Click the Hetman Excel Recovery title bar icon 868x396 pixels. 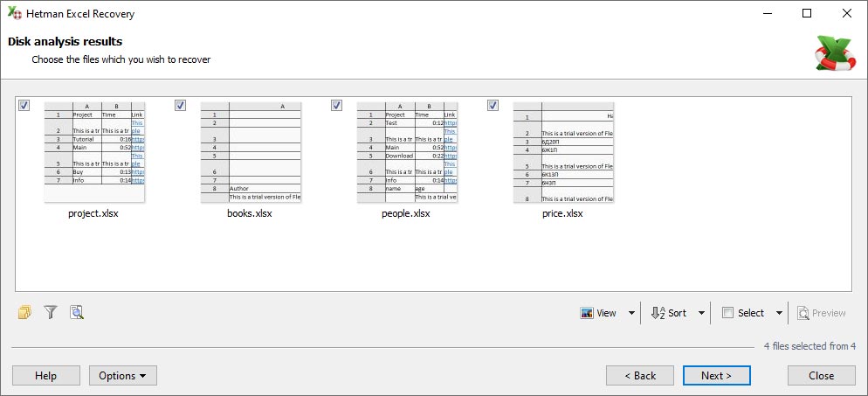click(x=14, y=13)
